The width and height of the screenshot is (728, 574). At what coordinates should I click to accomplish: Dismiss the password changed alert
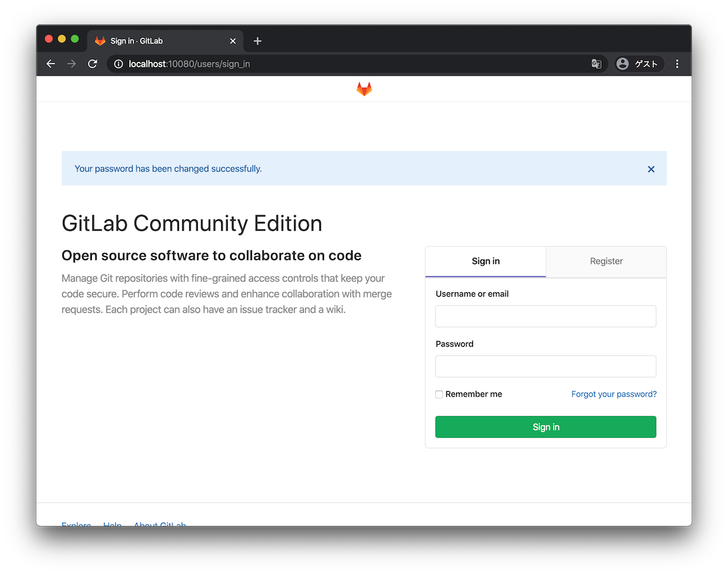[651, 169]
